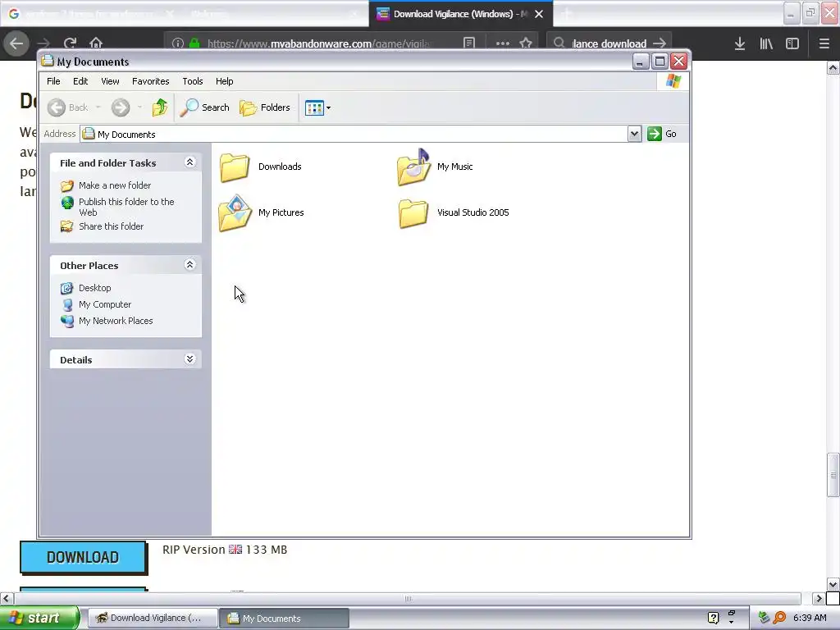Open the Forward history dropdown arrow
The width and height of the screenshot is (840, 630).
139,107
